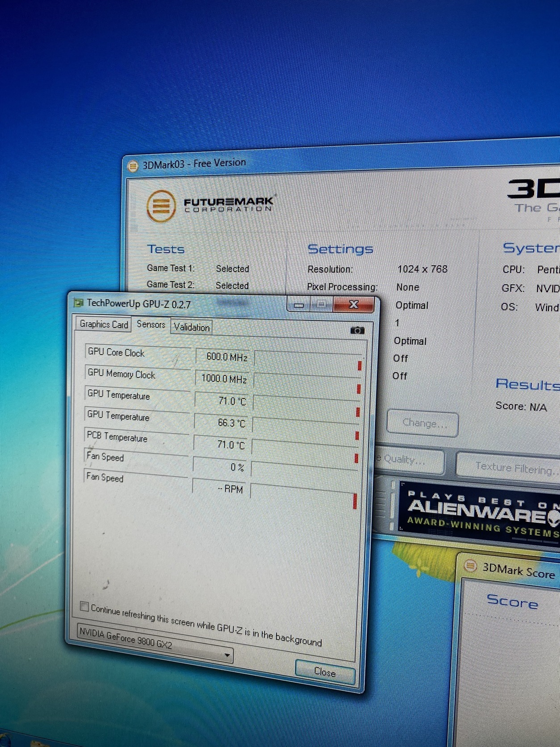560x747 pixels.
Task: Close the GPU-Z window
Action: (353, 305)
